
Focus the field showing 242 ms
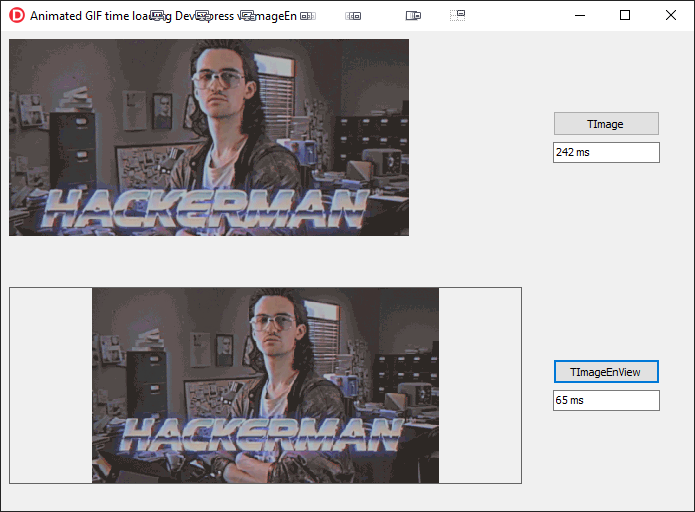click(x=606, y=152)
